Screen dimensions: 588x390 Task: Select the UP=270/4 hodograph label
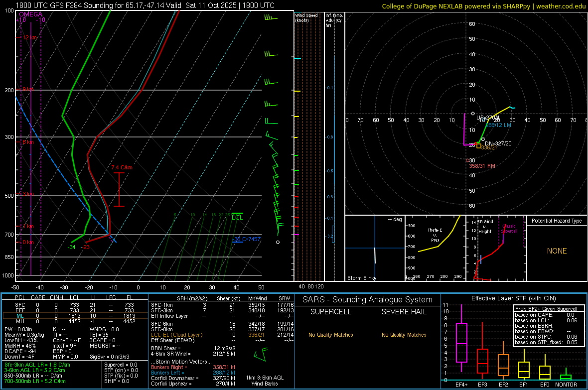(x=488, y=118)
